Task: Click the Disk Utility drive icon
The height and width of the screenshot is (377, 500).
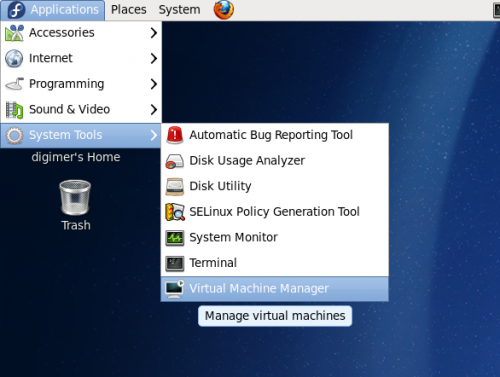Action: [175, 186]
